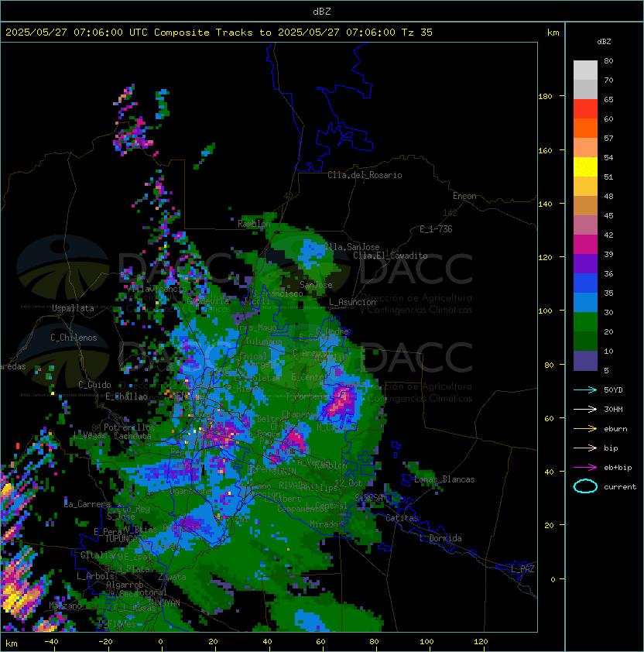Click the cyan ellipse for current storm
Screen dimensions: 644x652
[585, 486]
